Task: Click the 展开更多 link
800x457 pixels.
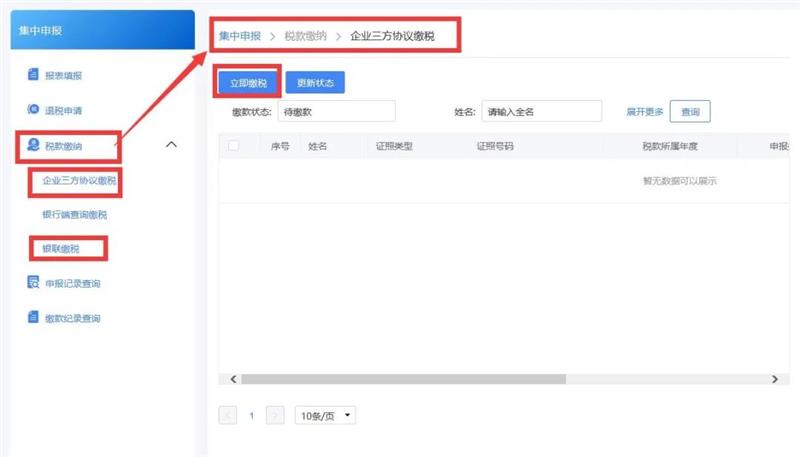Action: pyautogui.click(x=644, y=111)
